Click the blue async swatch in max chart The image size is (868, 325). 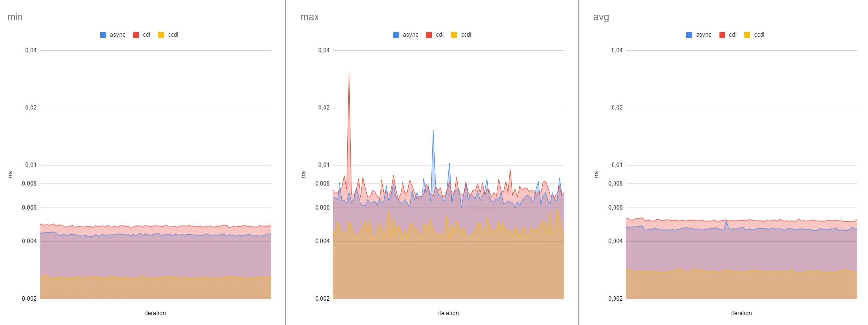pyautogui.click(x=396, y=35)
